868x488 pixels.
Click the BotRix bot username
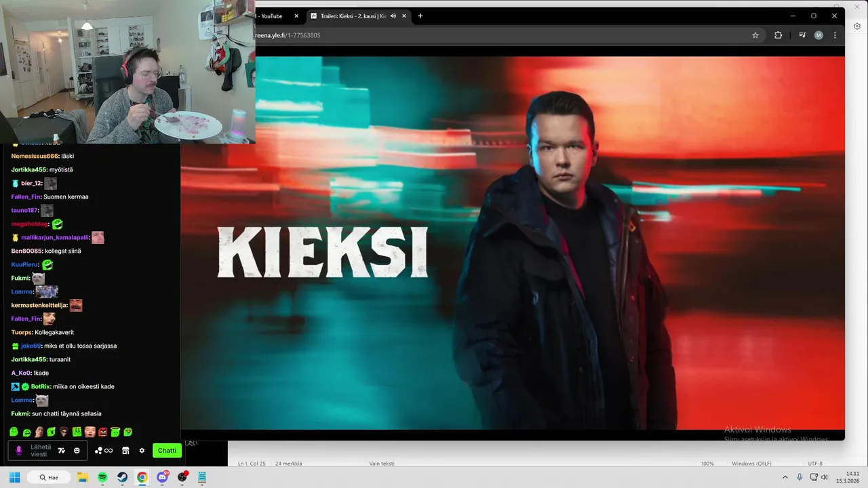pos(41,386)
